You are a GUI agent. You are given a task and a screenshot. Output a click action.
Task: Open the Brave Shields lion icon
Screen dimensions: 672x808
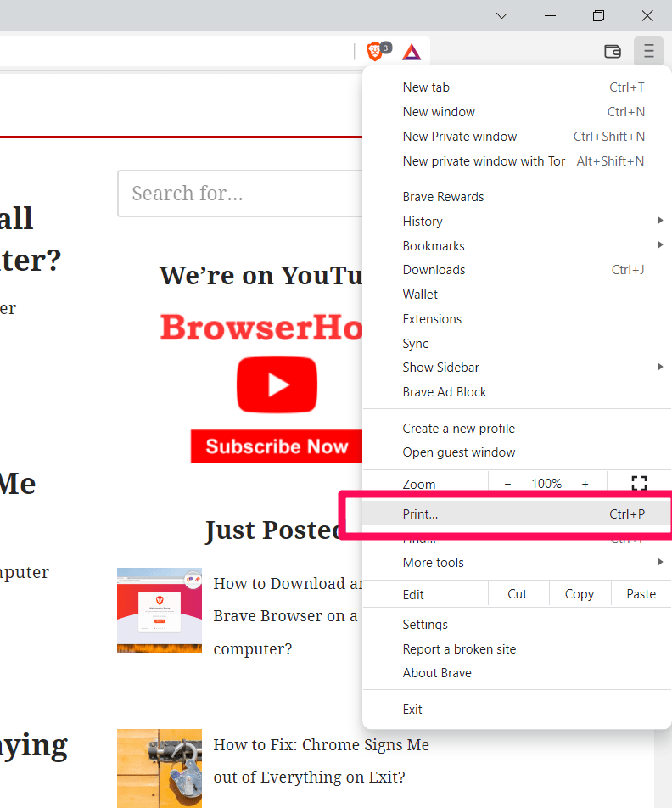point(375,52)
